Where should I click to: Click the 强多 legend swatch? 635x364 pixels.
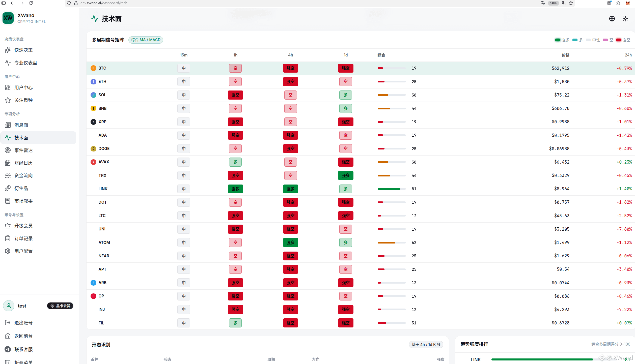[x=558, y=40]
